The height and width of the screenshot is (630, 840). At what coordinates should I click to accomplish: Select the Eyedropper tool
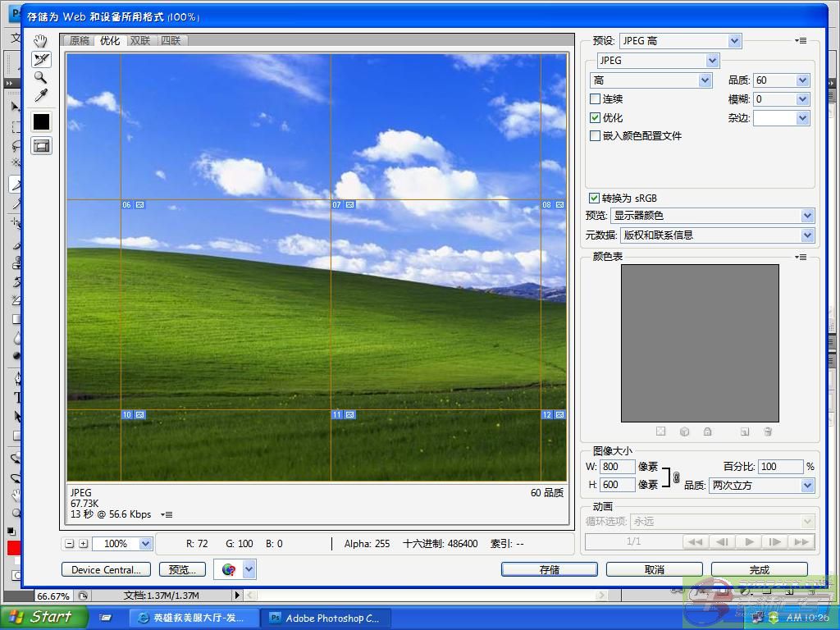coord(41,95)
